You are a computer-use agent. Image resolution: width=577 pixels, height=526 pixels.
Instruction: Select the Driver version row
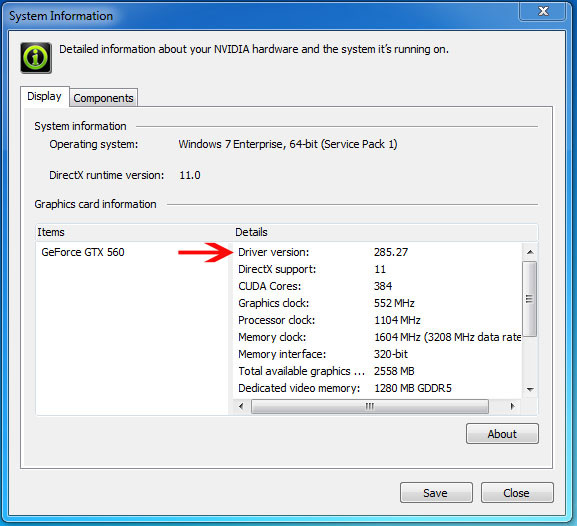coord(378,252)
